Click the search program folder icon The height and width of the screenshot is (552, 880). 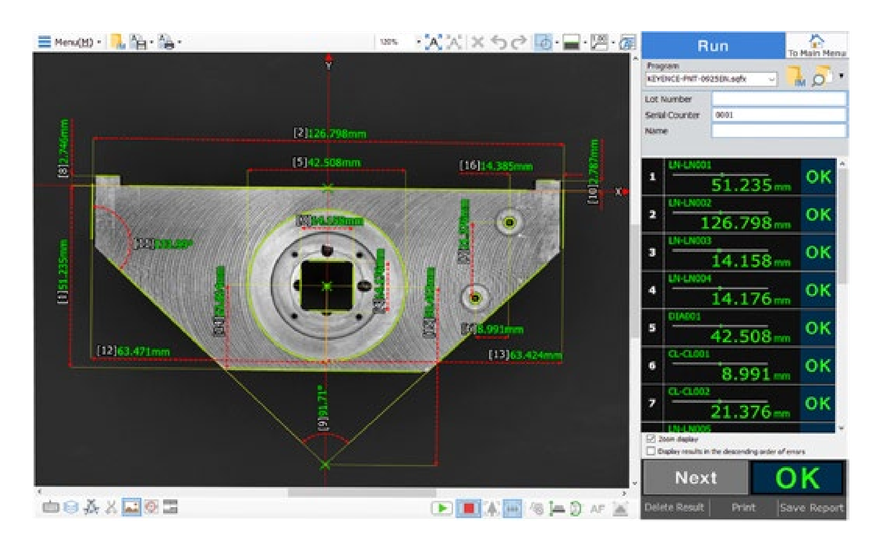(822, 76)
